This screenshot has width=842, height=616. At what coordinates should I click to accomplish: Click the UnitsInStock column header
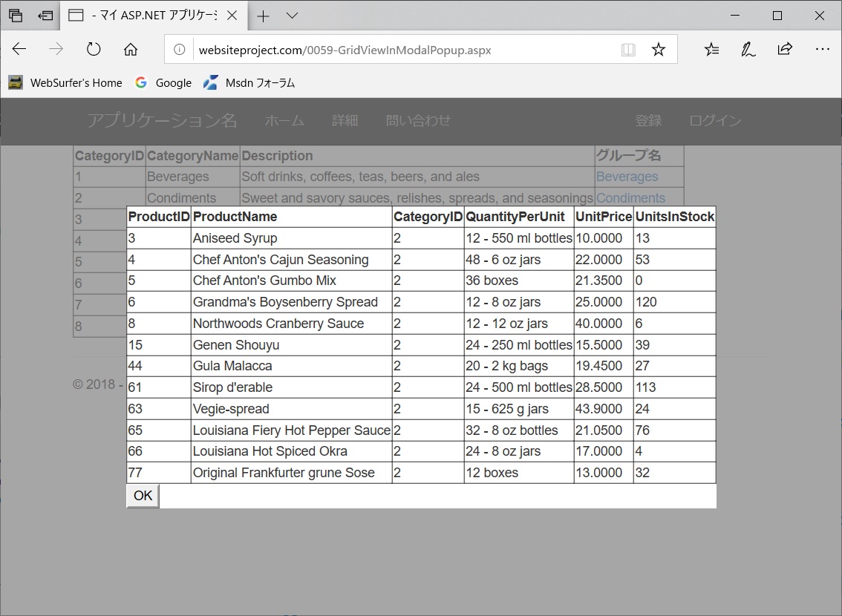coord(674,217)
